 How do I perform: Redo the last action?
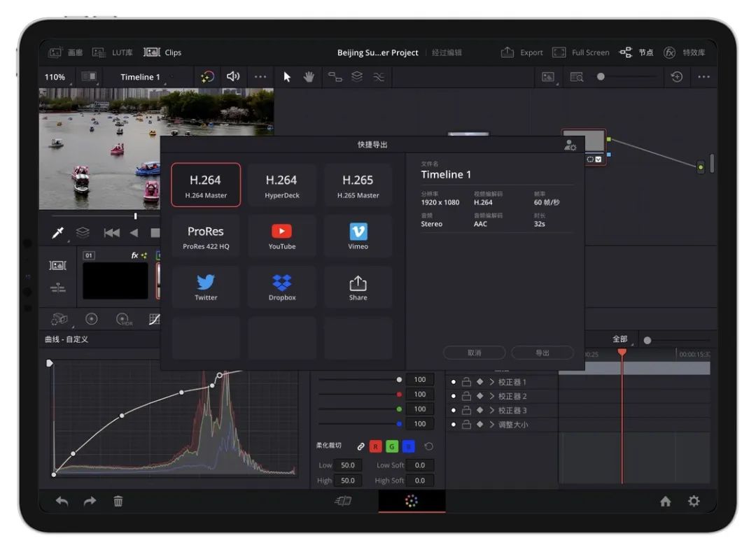90,502
